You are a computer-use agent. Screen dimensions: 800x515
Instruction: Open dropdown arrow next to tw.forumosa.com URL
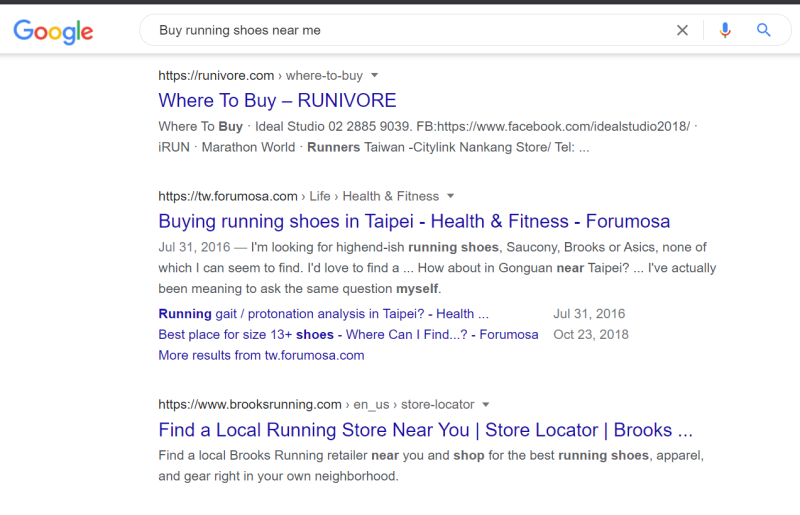[451, 196]
